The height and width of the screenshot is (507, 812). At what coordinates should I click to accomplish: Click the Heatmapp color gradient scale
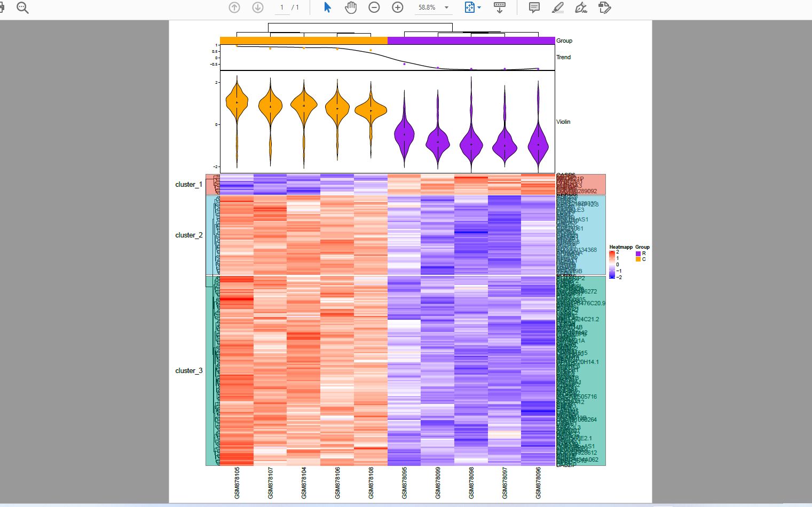[x=612, y=265]
